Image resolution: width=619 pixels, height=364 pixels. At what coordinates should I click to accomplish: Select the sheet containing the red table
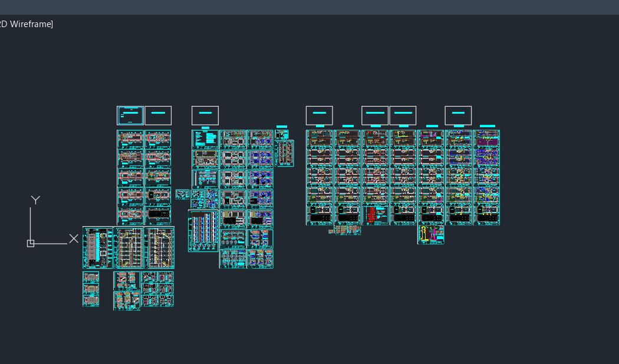click(x=375, y=216)
